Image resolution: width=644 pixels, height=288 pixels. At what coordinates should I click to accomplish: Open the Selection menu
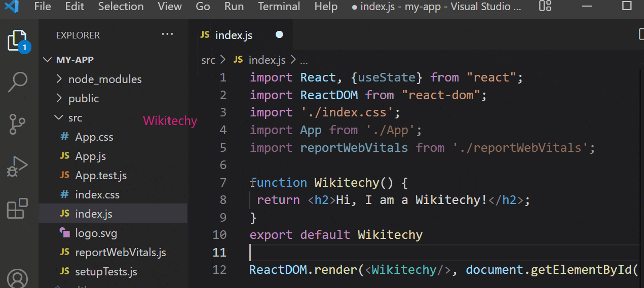[121, 7]
